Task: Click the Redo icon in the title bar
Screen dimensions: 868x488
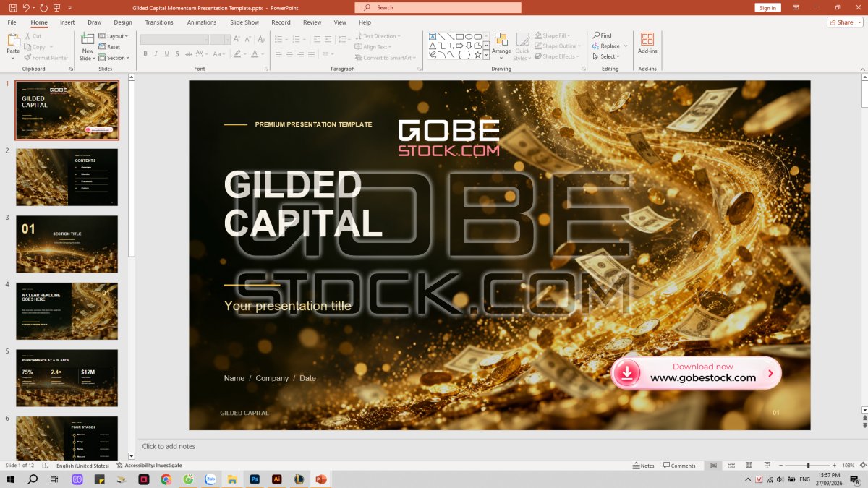Action: (x=43, y=8)
